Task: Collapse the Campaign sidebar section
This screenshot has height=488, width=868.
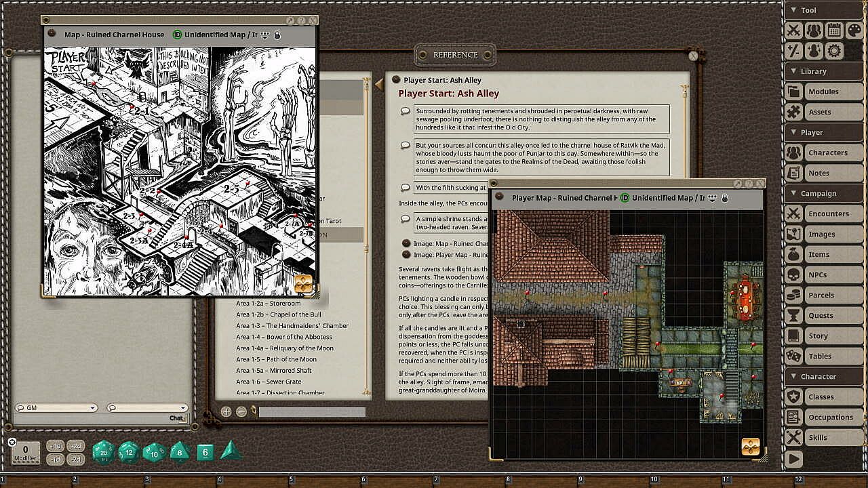Action: (x=824, y=193)
